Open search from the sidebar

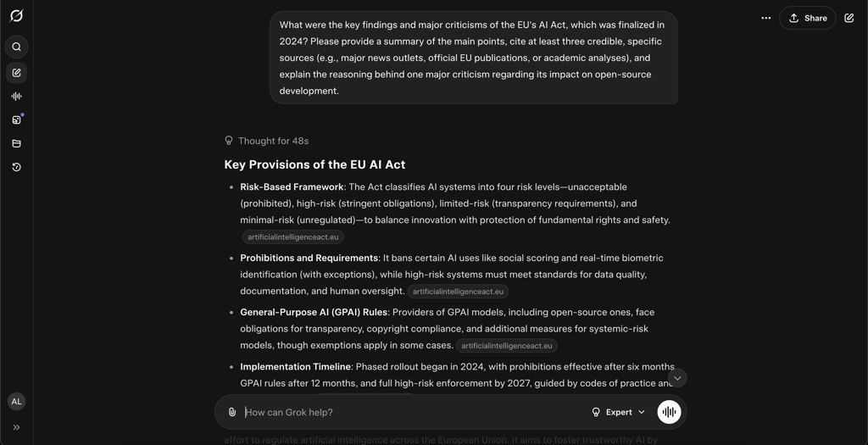[x=17, y=47]
